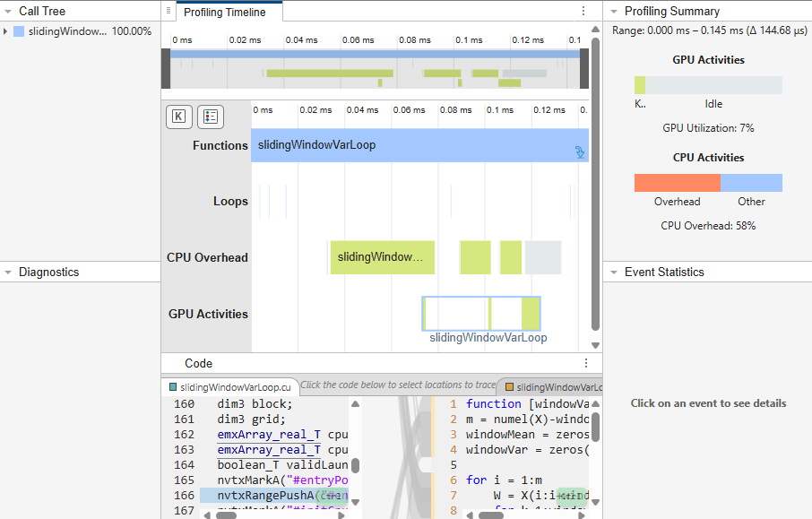Click the timeline vertical scrollbar thumb
812x519 pixels.
[x=595, y=184]
